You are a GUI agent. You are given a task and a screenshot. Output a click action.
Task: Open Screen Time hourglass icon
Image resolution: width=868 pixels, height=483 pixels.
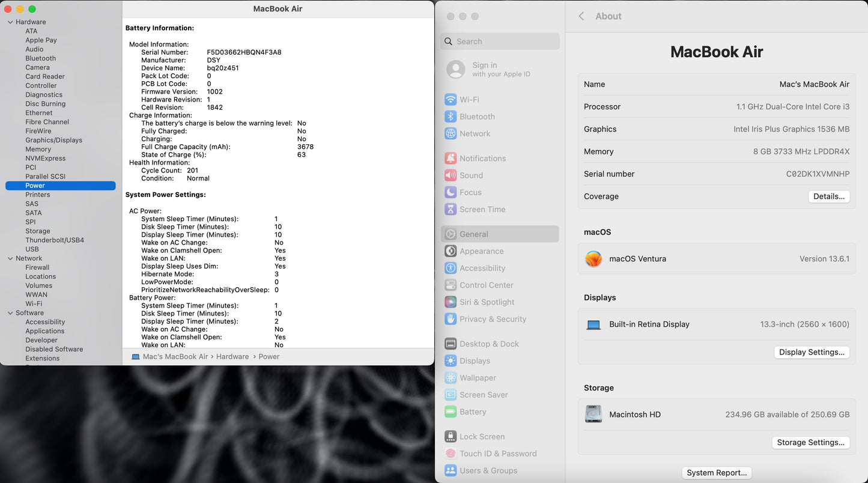click(x=451, y=209)
